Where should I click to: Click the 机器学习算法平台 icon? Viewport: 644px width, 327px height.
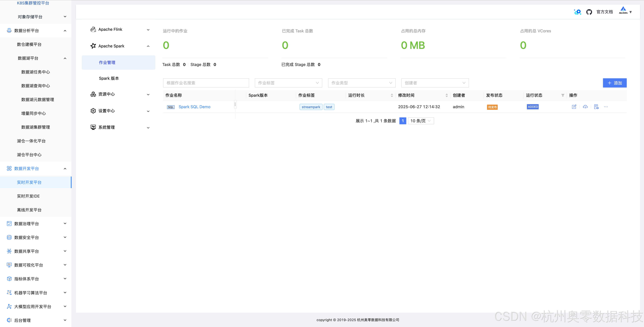point(9,293)
